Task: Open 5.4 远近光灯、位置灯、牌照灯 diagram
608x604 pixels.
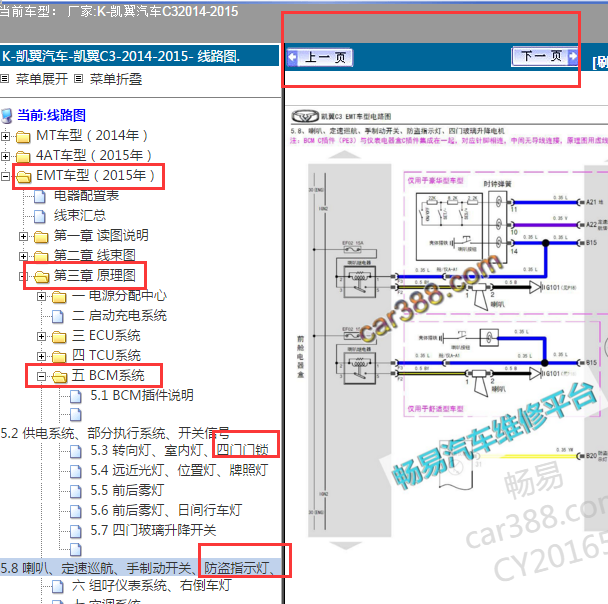Action: pos(179,471)
